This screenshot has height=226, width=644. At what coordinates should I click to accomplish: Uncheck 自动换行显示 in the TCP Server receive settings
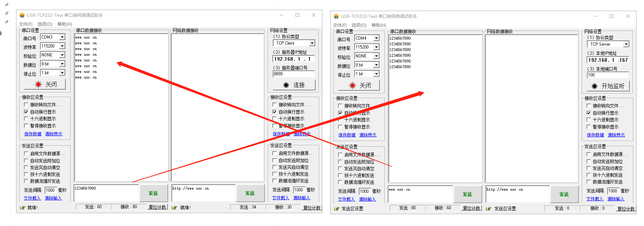(x=589, y=113)
